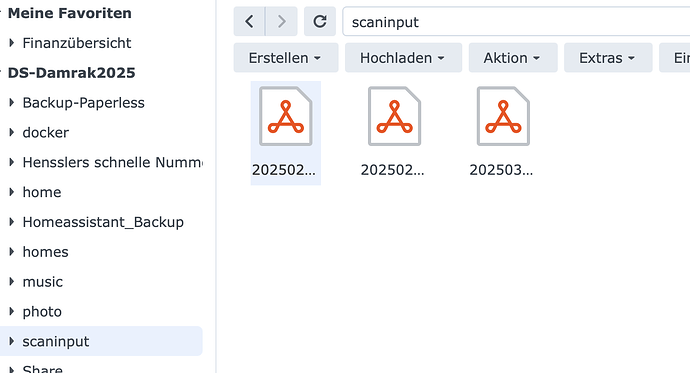
Task: Expand the Finanzübersicht favorite arrow
Action: tap(12, 43)
